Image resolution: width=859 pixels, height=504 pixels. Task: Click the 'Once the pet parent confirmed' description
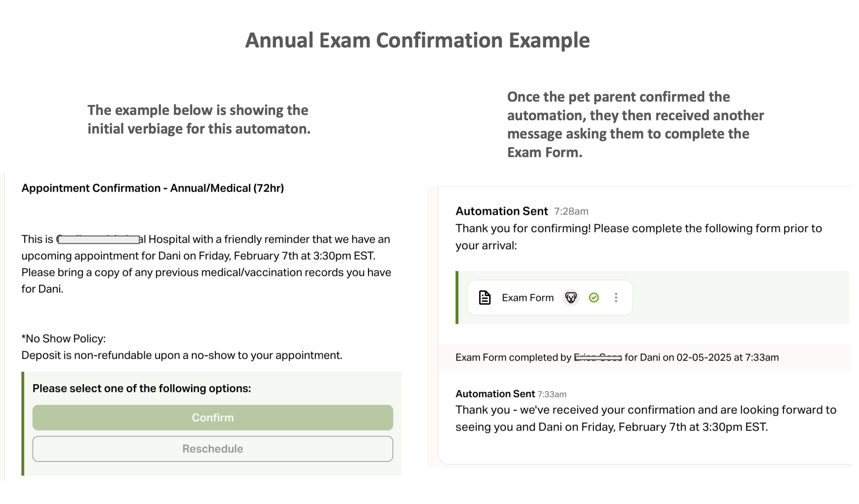635,124
